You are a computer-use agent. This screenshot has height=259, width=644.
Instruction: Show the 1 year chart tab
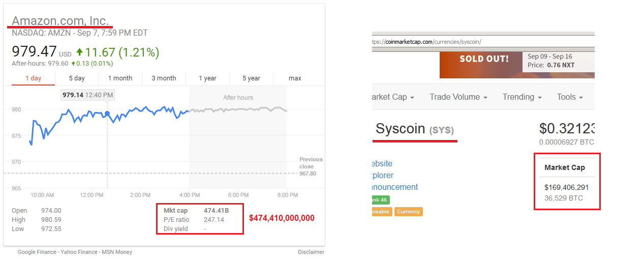click(207, 78)
